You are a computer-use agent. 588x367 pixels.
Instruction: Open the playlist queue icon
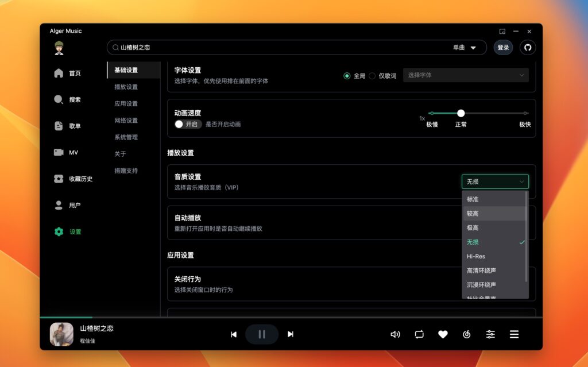coord(513,334)
